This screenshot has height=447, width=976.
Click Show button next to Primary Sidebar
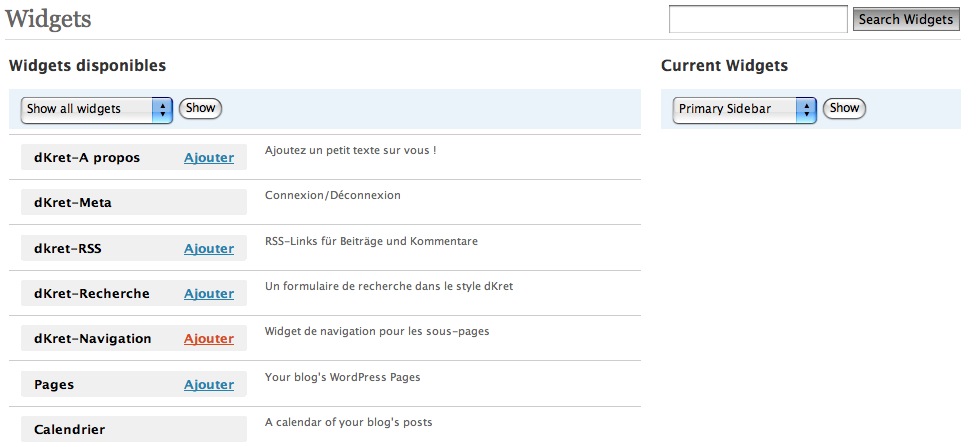pyautogui.click(x=844, y=108)
